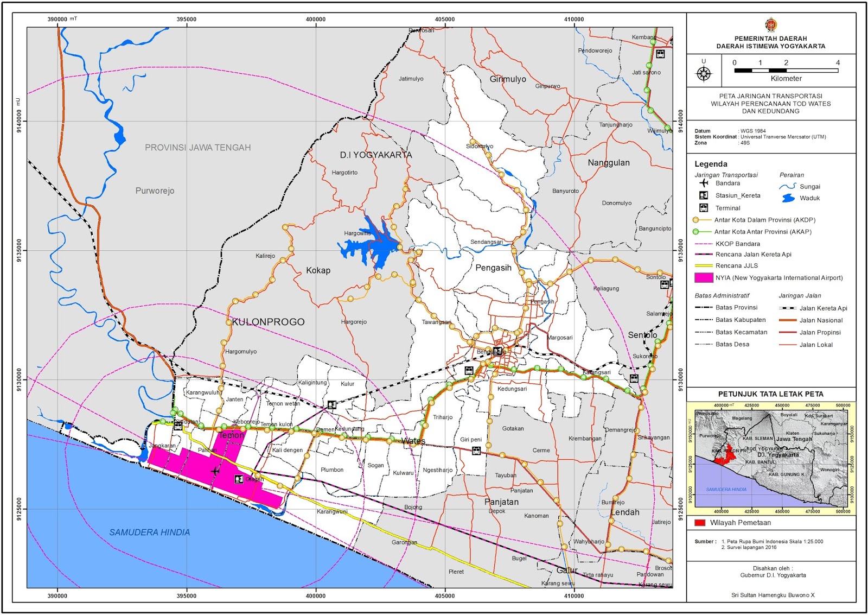Click the station marker beside Temon wetan
This screenshot has height=615, width=868.
(331, 405)
